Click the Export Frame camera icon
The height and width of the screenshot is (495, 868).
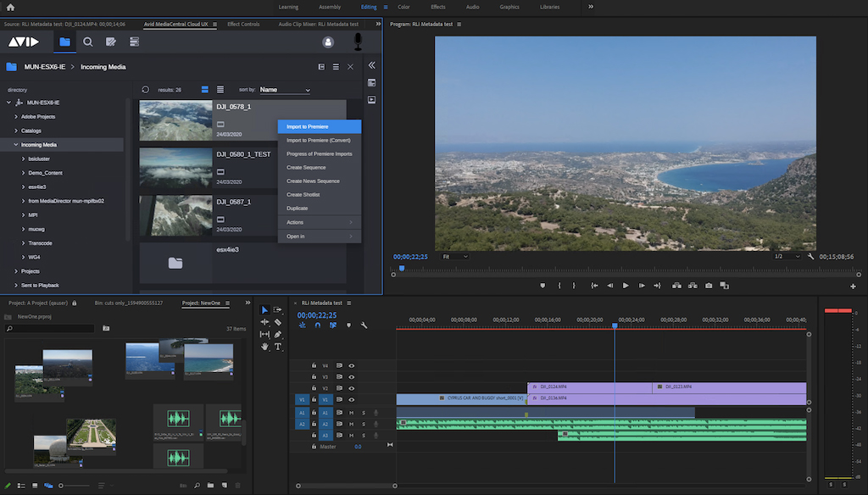pyautogui.click(x=709, y=286)
